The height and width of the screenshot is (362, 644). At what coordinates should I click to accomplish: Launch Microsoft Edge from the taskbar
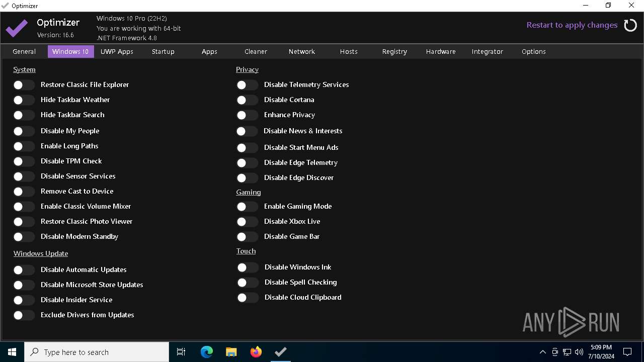coord(207,352)
